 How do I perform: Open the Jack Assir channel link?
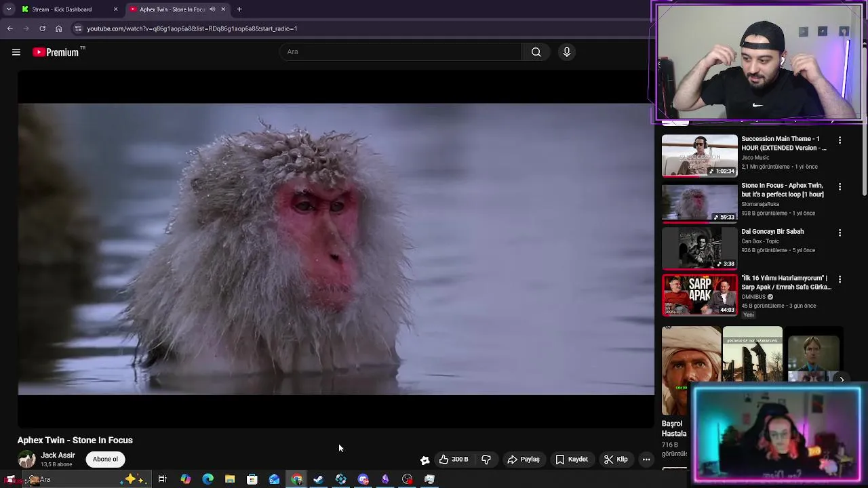coord(58,455)
